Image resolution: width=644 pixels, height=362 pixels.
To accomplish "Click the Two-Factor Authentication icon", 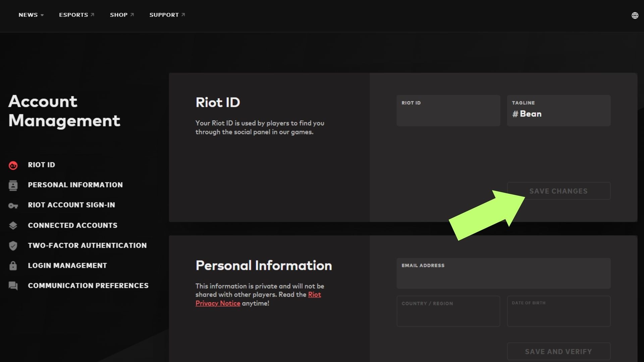I will tap(13, 245).
